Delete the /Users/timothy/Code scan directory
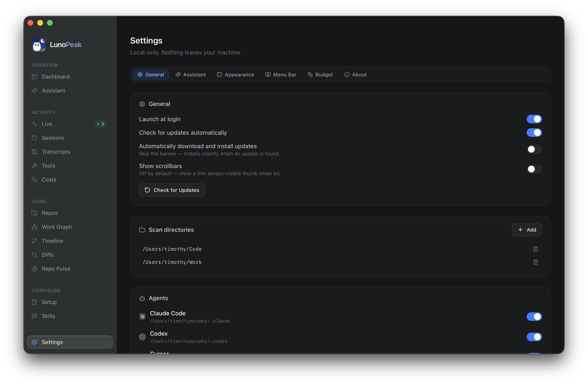The height and width of the screenshot is (385, 588). (x=535, y=249)
